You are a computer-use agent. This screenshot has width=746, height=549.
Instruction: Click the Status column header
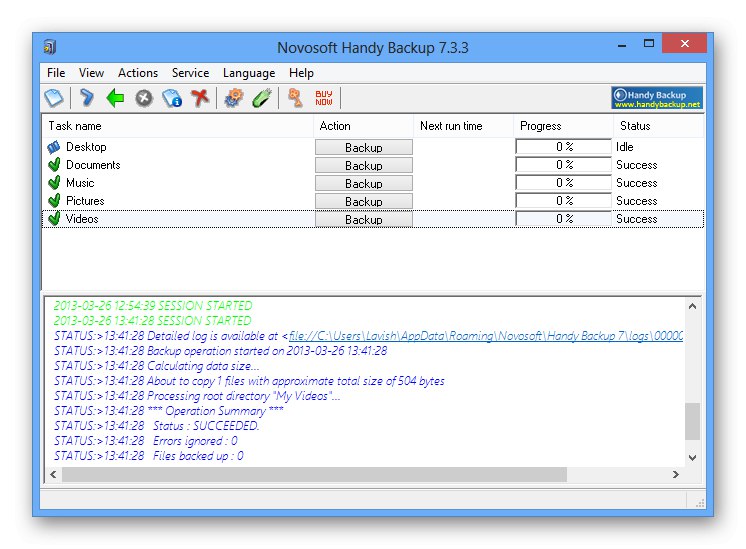pyautogui.click(x=658, y=126)
